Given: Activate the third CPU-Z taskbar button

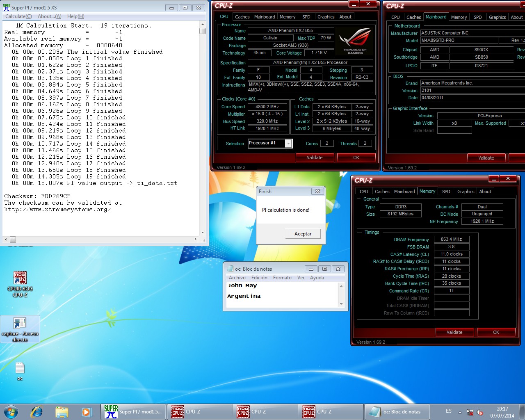Looking at the screenshot, I should click(331, 411).
